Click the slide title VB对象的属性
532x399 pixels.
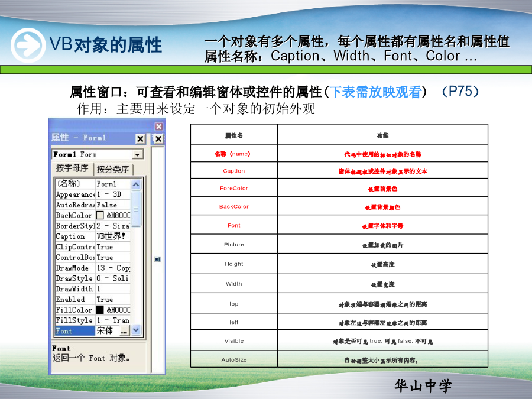click(x=106, y=45)
